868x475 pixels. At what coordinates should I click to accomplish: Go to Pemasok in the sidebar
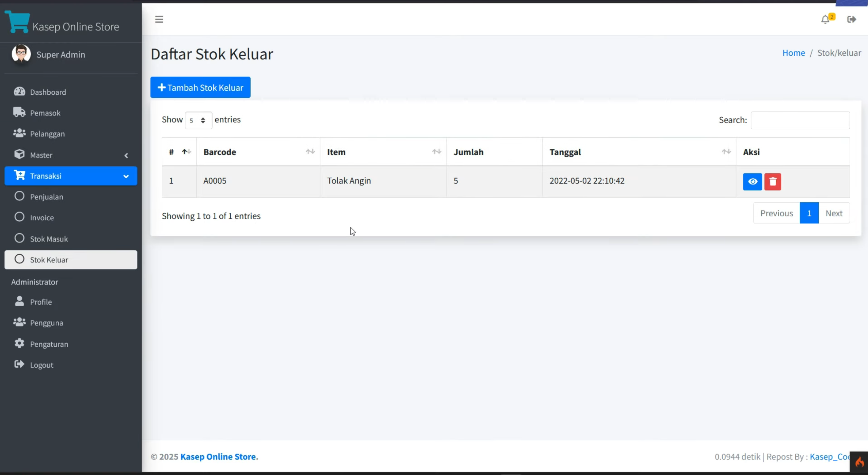(71, 113)
